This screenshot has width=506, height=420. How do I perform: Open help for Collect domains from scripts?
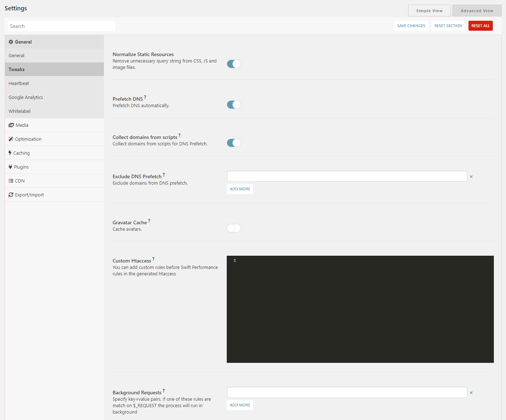pyautogui.click(x=179, y=135)
